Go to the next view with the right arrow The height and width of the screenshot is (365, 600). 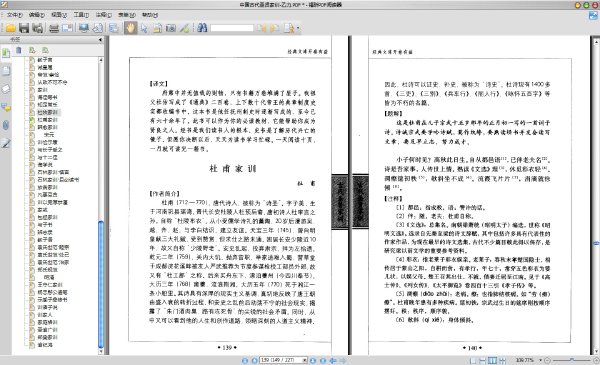tap(343, 360)
